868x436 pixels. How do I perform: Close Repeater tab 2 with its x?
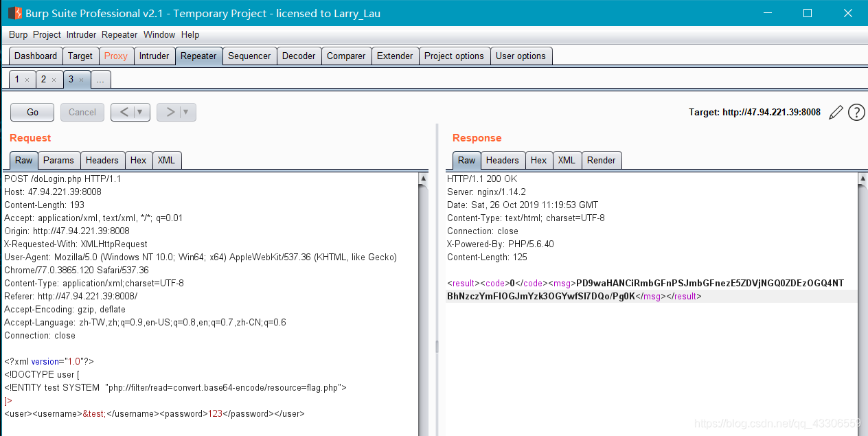54,80
